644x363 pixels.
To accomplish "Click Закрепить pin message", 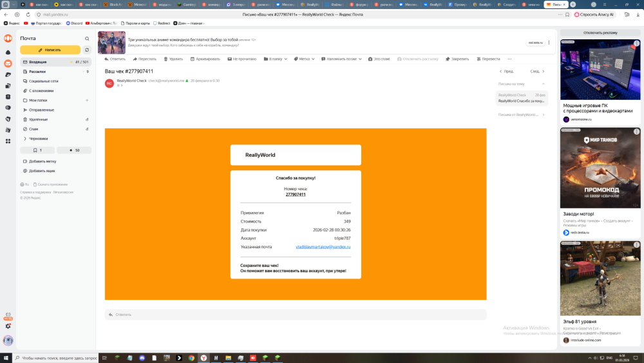I will click(457, 59).
